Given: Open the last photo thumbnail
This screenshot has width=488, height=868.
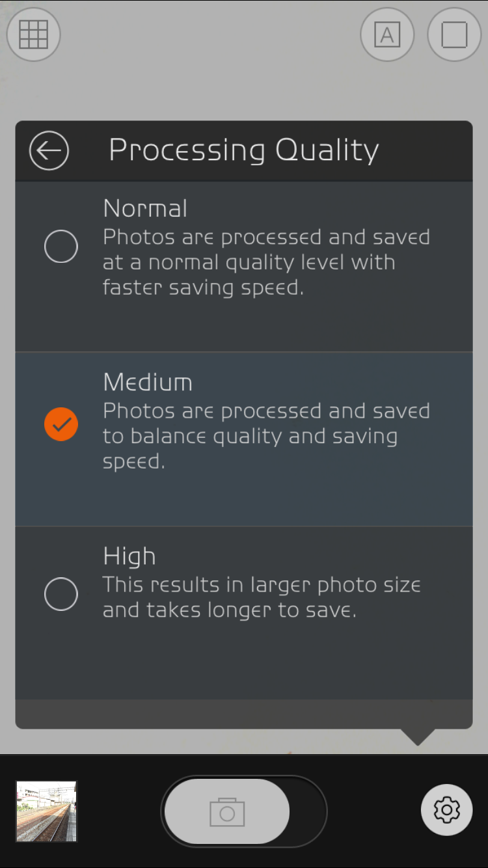Looking at the screenshot, I should click(46, 811).
